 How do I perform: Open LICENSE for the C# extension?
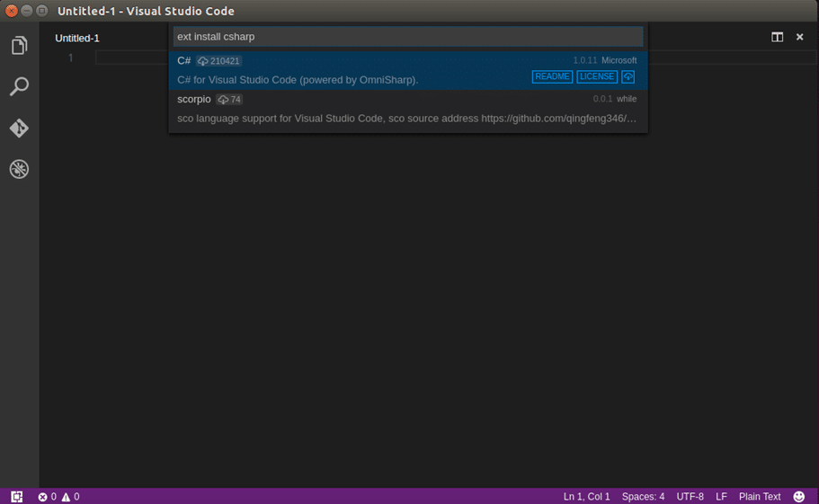click(597, 76)
